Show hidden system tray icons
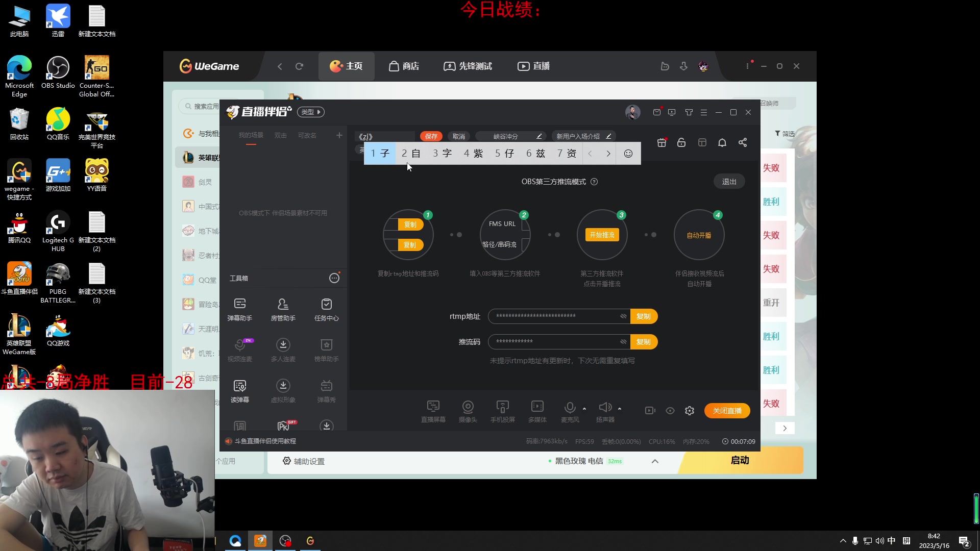 coord(843,541)
